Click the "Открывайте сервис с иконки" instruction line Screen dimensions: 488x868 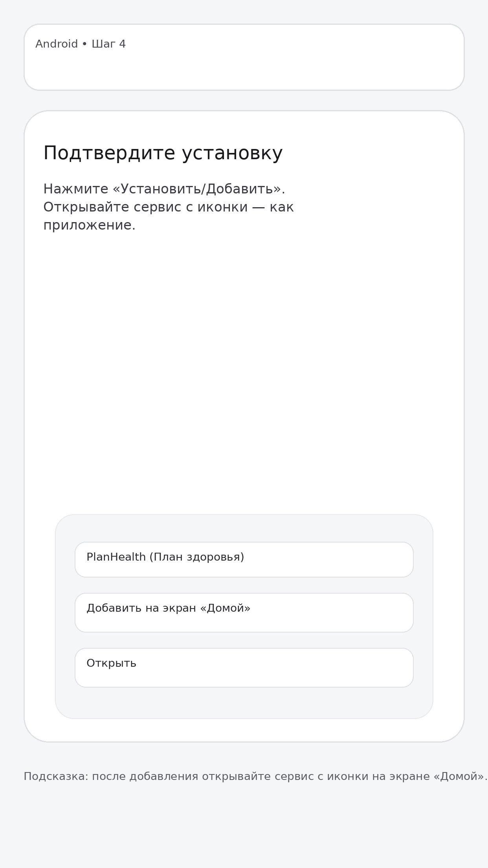tap(145, 207)
